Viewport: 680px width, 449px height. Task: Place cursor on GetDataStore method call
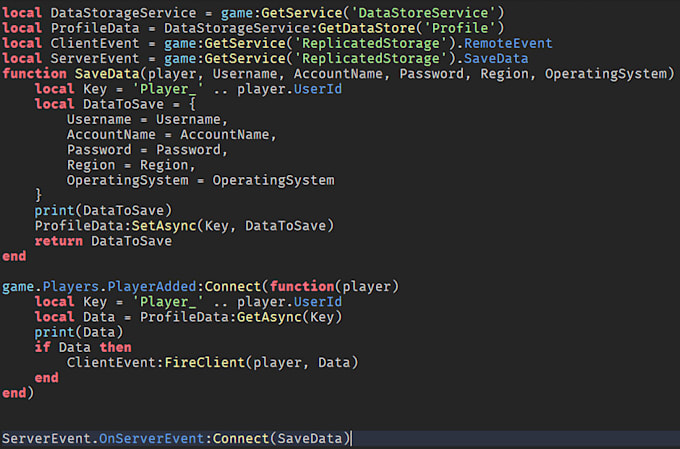366,28
